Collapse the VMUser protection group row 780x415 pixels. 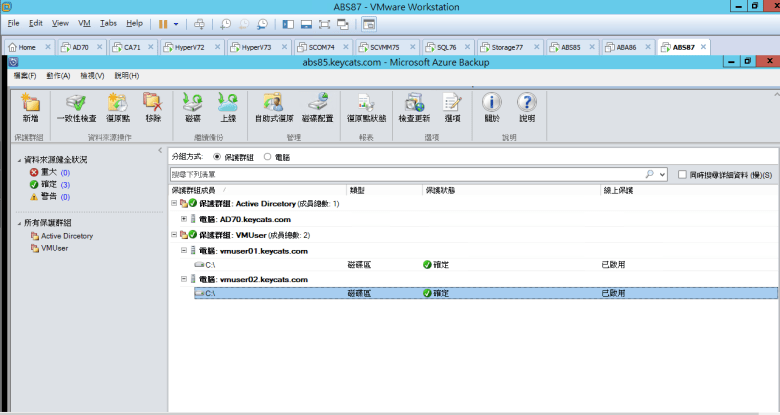click(x=174, y=234)
